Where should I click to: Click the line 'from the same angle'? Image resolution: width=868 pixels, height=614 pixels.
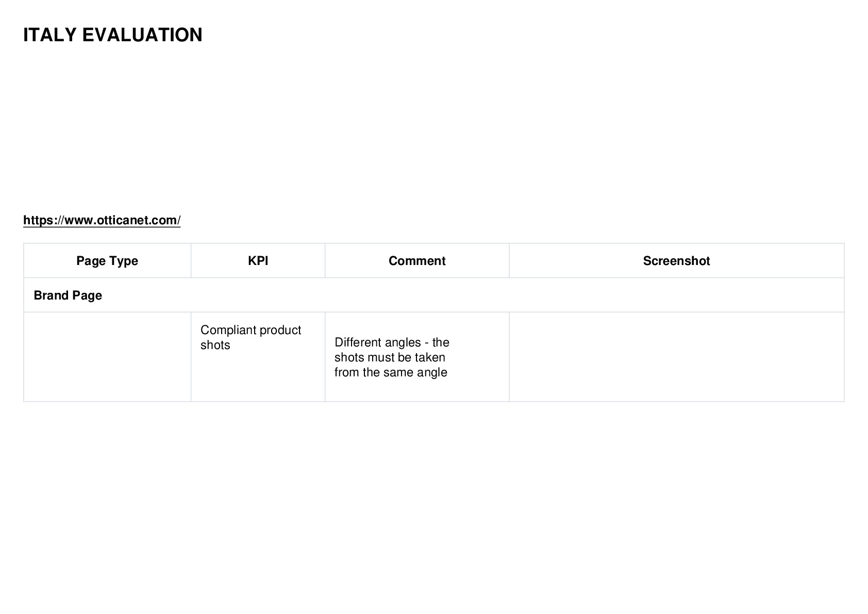coord(391,372)
